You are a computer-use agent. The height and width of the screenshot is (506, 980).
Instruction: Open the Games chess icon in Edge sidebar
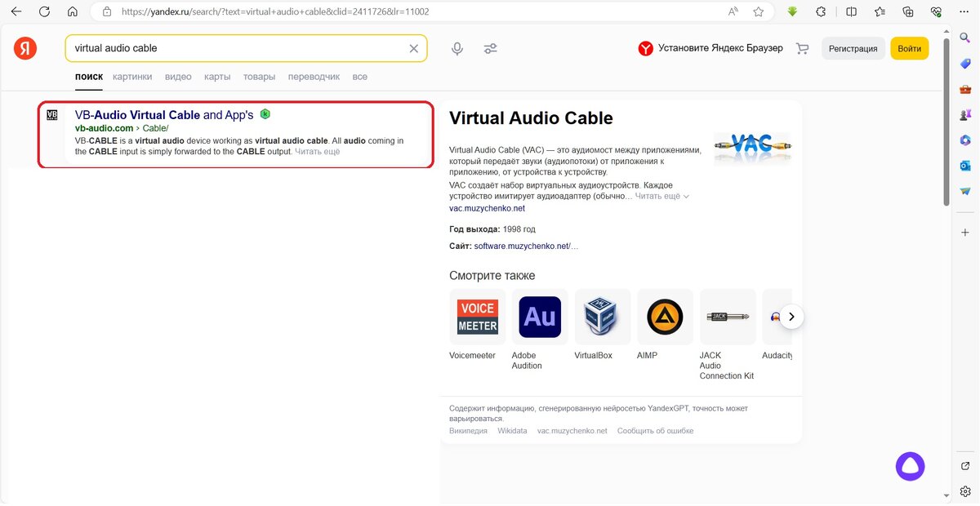click(x=965, y=114)
